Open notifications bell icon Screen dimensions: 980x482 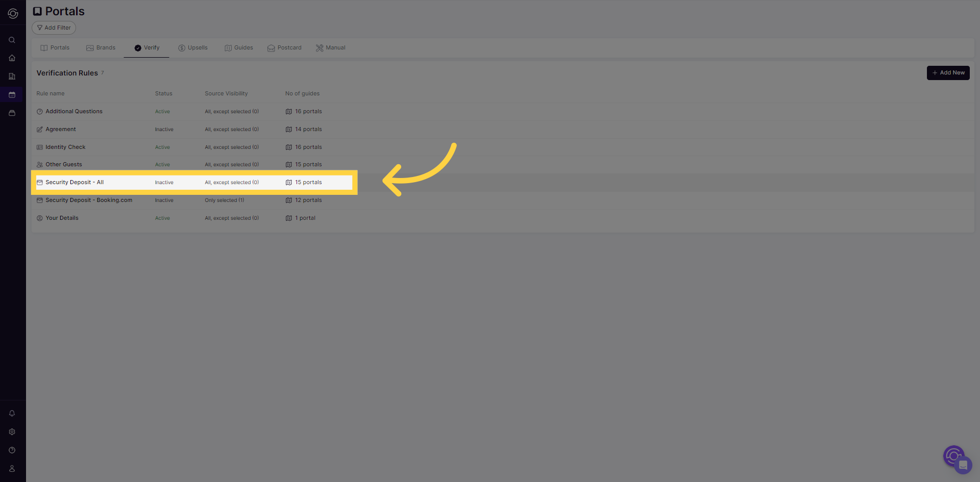pyautogui.click(x=12, y=414)
